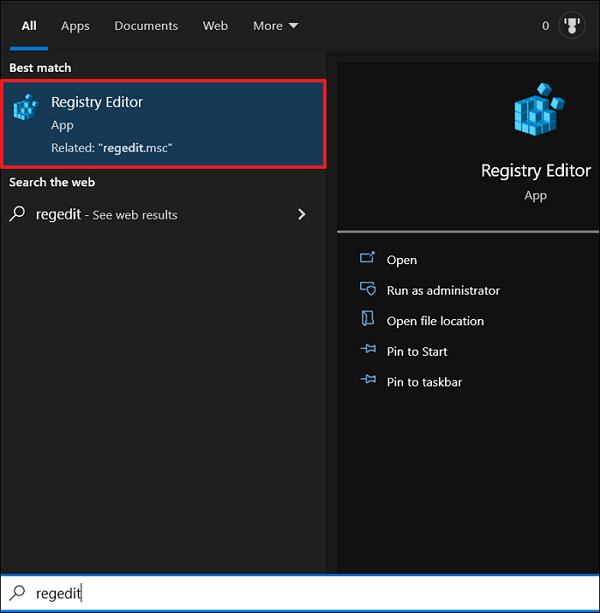Screen dimensions: 600x613
Task: Switch to the All tab
Action: (x=29, y=26)
